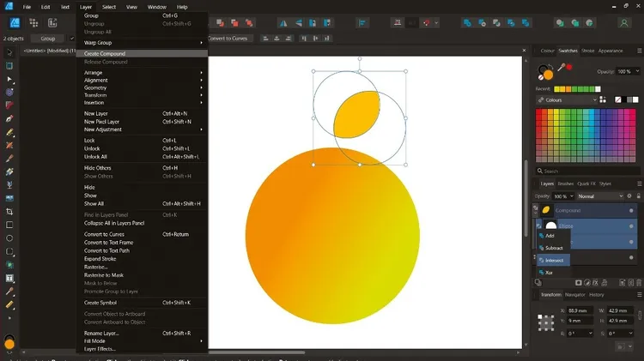Toggle visibility dot of the Ellipse layer
The height and width of the screenshot is (361, 644).
pyautogui.click(x=631, y=226)
